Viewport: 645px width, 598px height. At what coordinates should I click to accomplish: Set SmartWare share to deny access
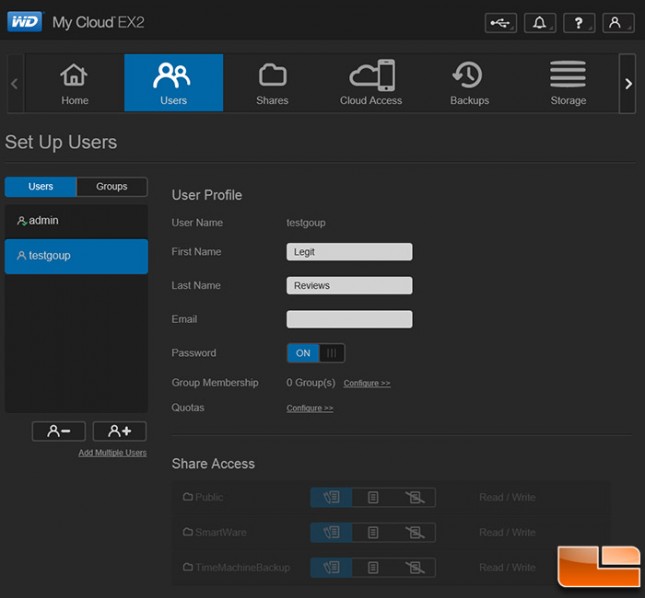(415, 533)
